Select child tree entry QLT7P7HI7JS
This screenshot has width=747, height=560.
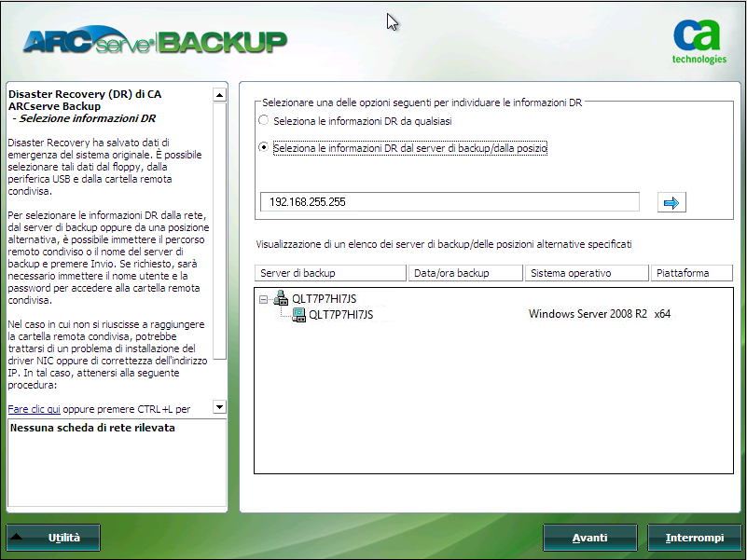(340, 314)
